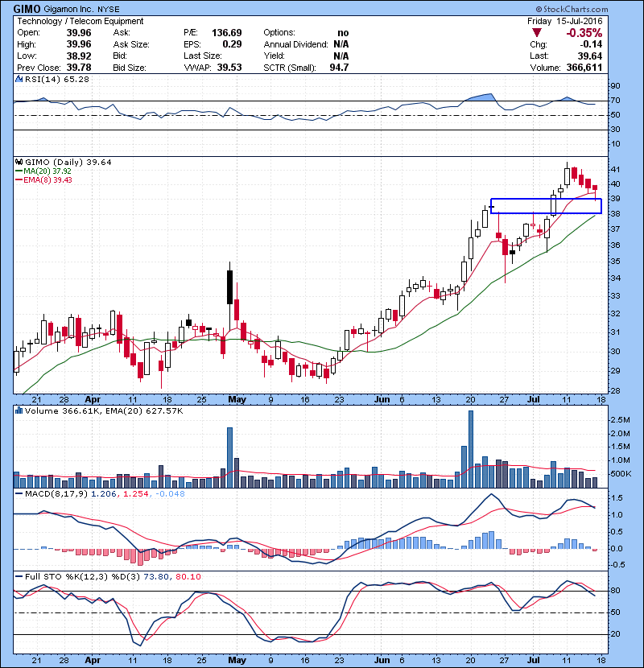The image size is (644, 668).
Task: Click the date Friday 15-Jul-2016
Action: point(564,21)
